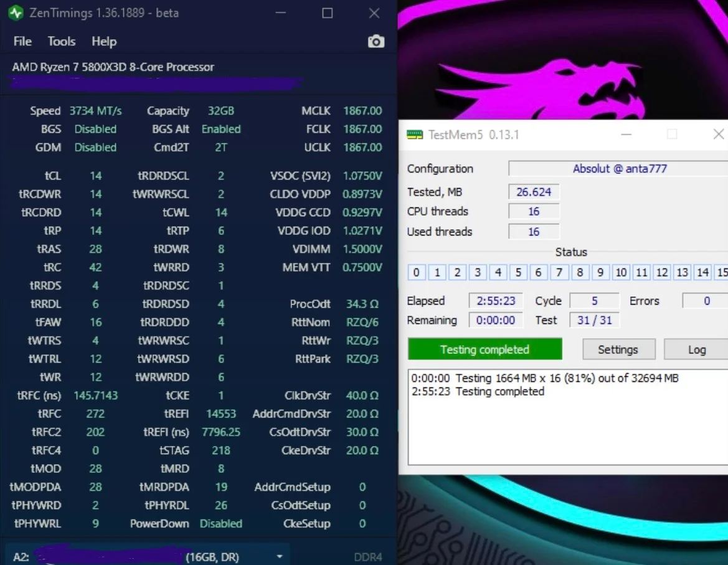The image size is (728, 565).
Task: Click the PowerDown value Disabled
Action: 221,523
